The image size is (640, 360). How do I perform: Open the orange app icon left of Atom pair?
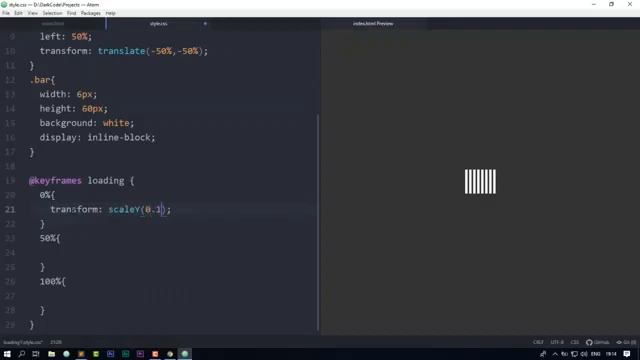pos(155,354)
